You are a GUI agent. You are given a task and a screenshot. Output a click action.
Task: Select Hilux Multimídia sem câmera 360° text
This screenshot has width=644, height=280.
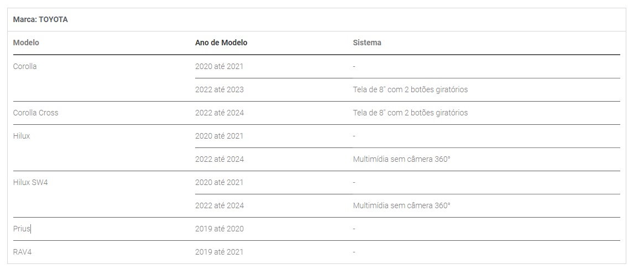(401, 159)
